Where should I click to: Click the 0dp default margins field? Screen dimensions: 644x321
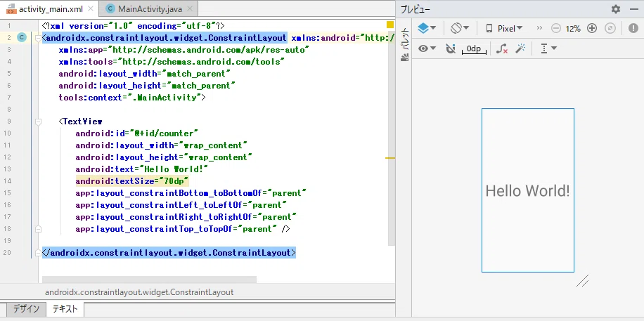point(474,49)
